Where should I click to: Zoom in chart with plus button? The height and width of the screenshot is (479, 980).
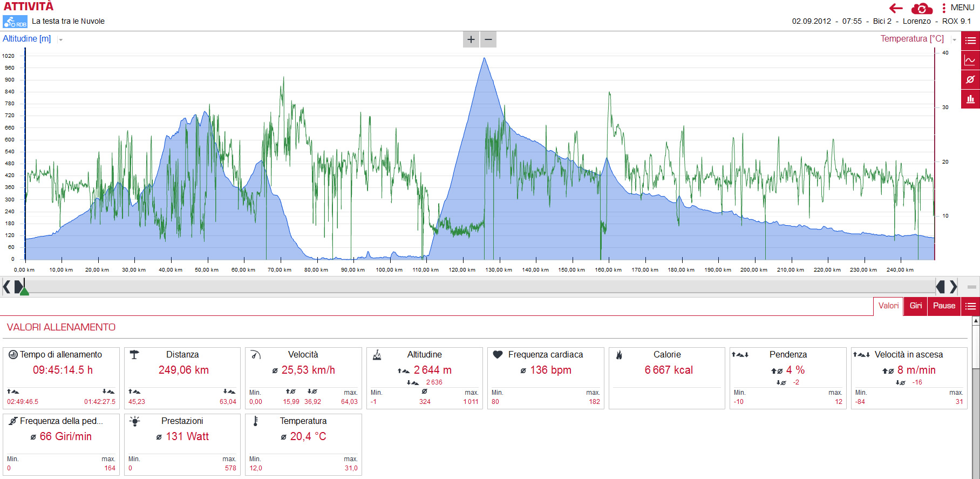(x=471, y=39)
